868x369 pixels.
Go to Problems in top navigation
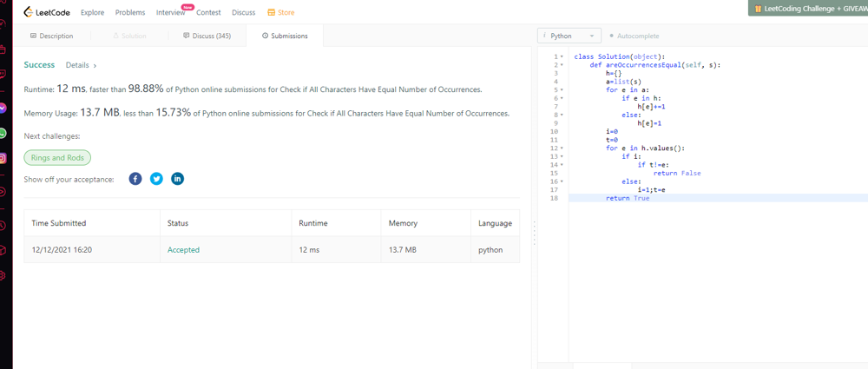point(130,12)
